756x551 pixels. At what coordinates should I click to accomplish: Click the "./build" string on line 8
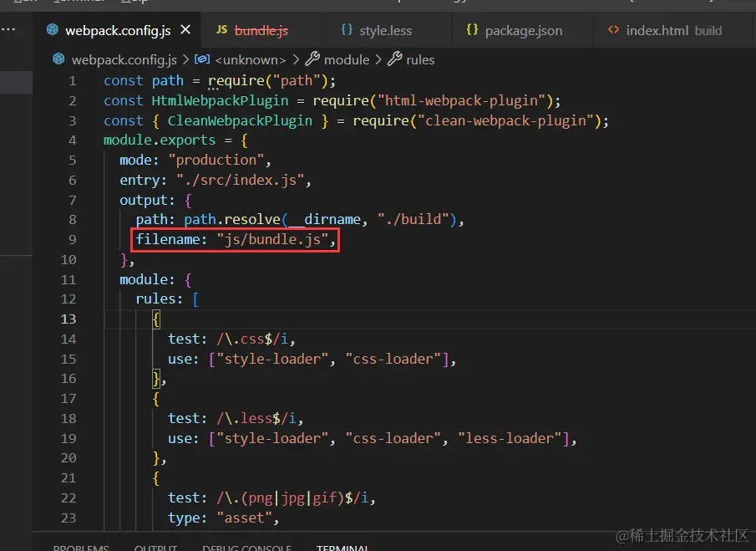coord(414,220)
